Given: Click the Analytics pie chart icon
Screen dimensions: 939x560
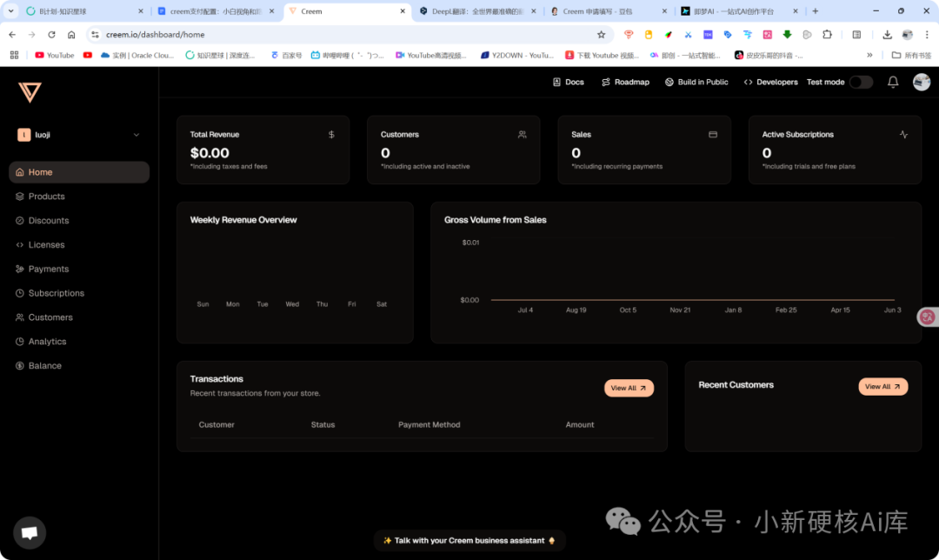Looking at the screenshot, I should (20, 342).
